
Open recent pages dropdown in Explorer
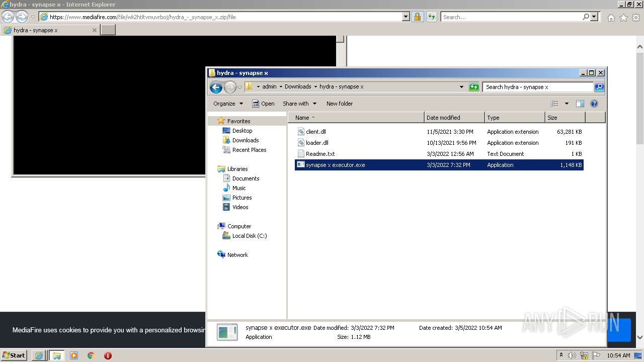tap(240, 87)
